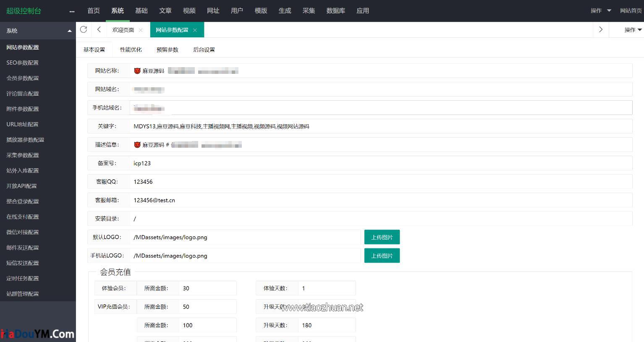
Task: Click the 手机站LOGO path field
Action: pyautogui.click(x=245, y=256)
